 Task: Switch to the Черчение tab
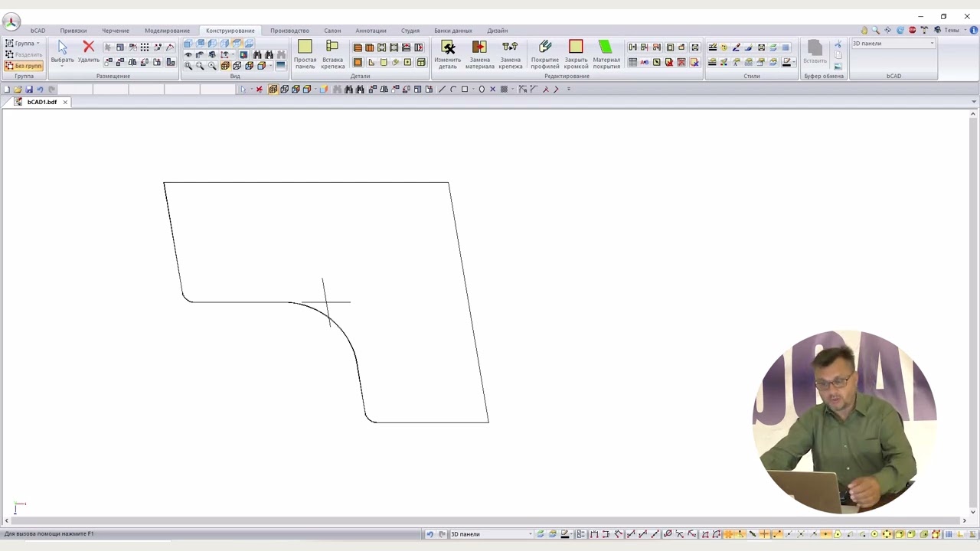(116, 31)
